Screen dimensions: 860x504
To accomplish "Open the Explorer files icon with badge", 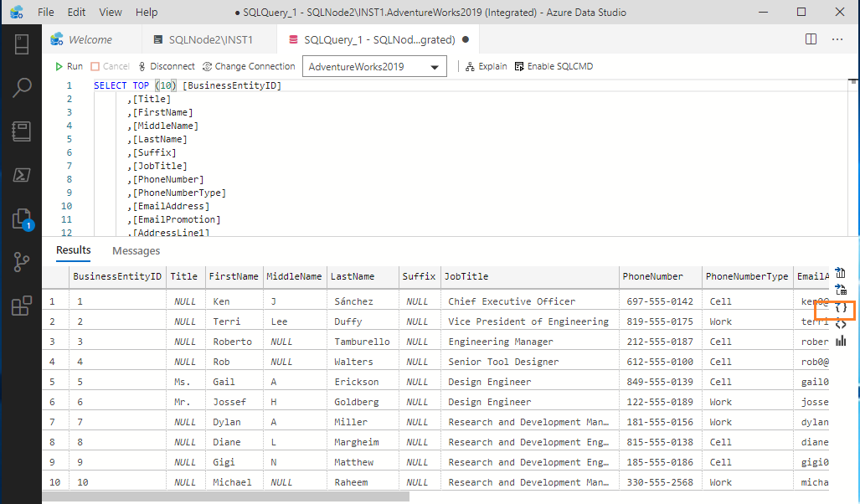I will point(22,219).
